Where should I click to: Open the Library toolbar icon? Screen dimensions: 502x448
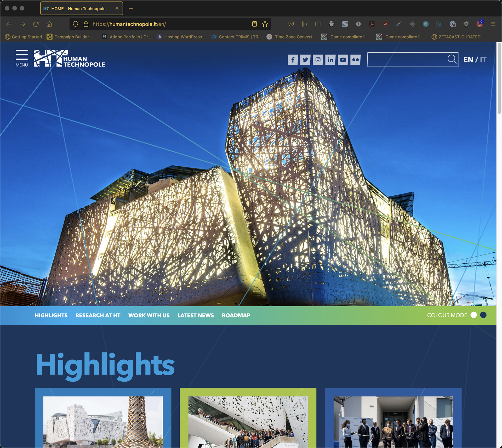pos(305,24)
